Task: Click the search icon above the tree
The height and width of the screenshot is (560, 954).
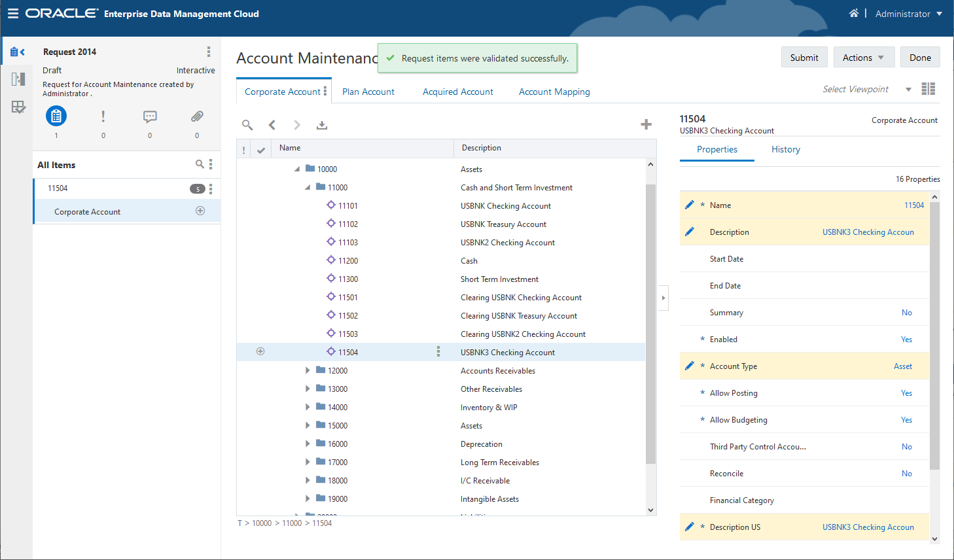Action: click(x=247, y=125)
